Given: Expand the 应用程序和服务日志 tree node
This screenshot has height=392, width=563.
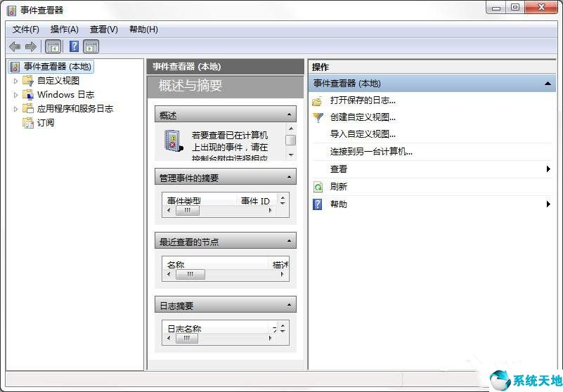Looking at the screenshot, I should 15,109.
